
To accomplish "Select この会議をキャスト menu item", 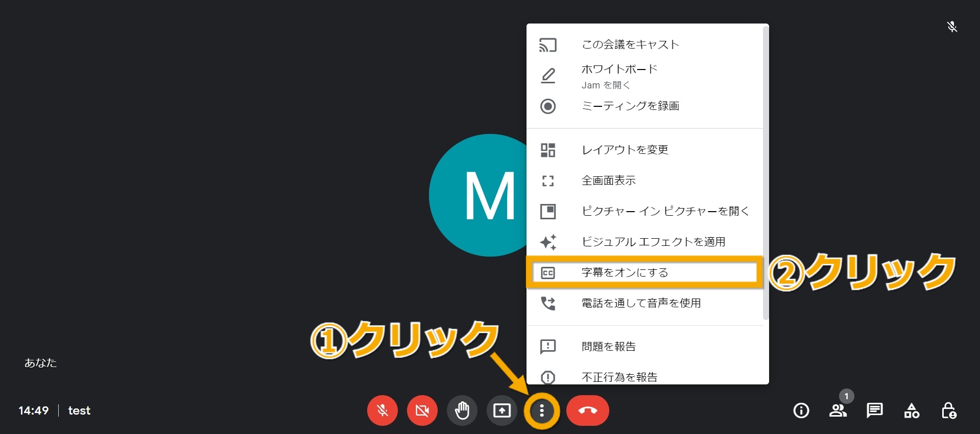I will (644, 44).
